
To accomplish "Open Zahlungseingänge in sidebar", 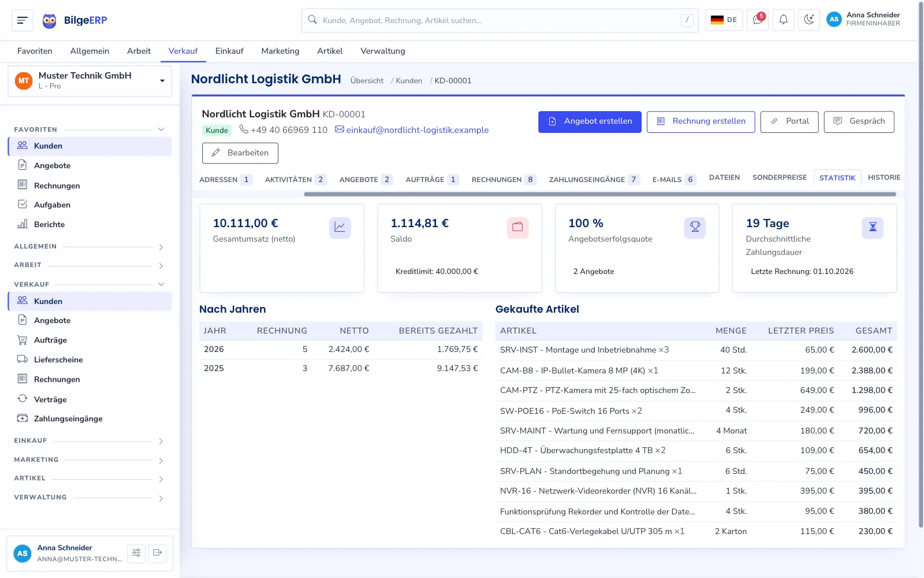I will (x=90, y=418).
